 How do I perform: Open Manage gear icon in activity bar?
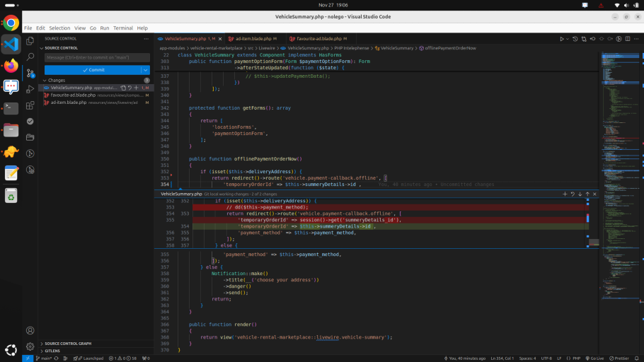[30, 346]
